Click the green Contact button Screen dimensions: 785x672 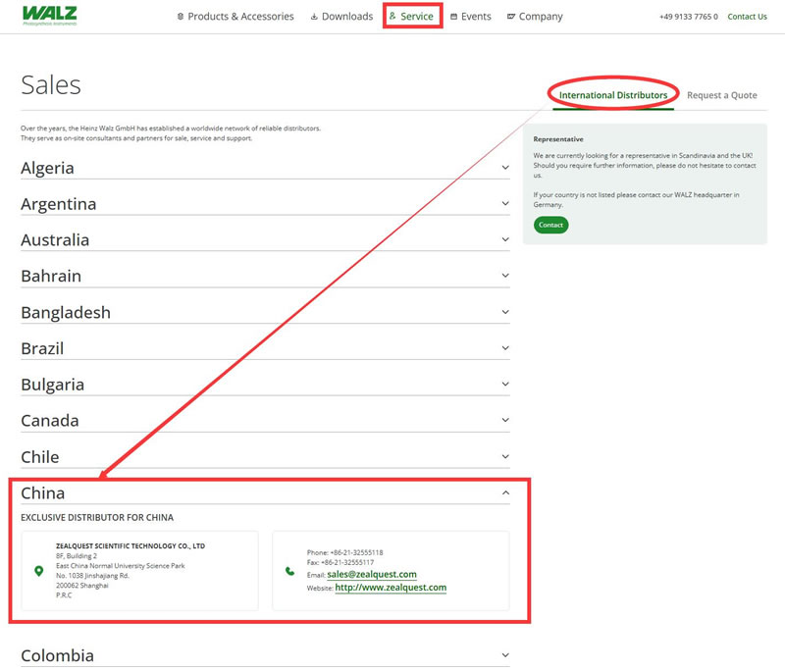(x=550, y=225)
